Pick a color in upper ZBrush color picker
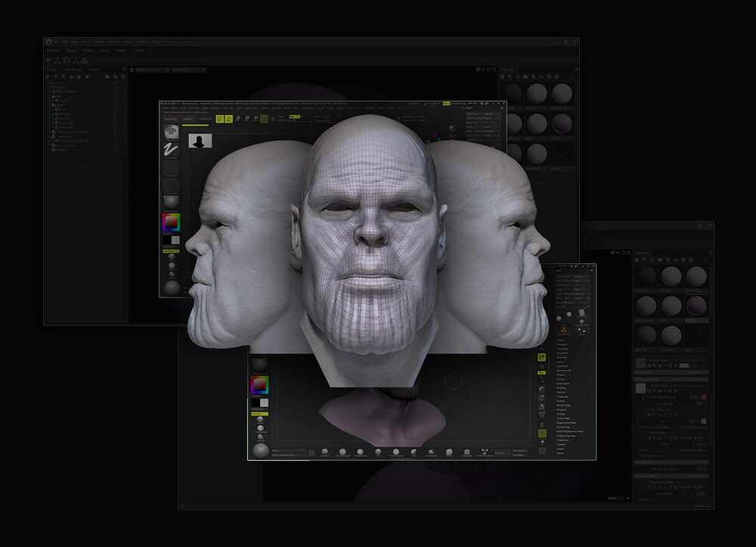Screen dimensions: 756x547 pos(171,222)
